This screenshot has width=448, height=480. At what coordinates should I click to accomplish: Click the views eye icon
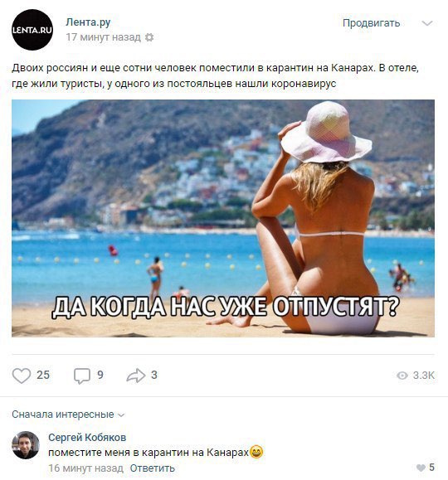[x=402, y=376]
